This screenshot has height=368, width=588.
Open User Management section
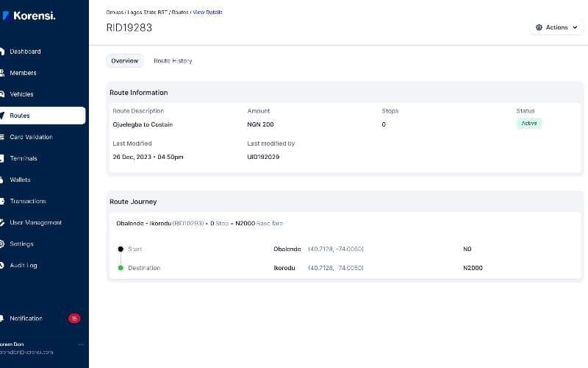[x=35, y=223]
